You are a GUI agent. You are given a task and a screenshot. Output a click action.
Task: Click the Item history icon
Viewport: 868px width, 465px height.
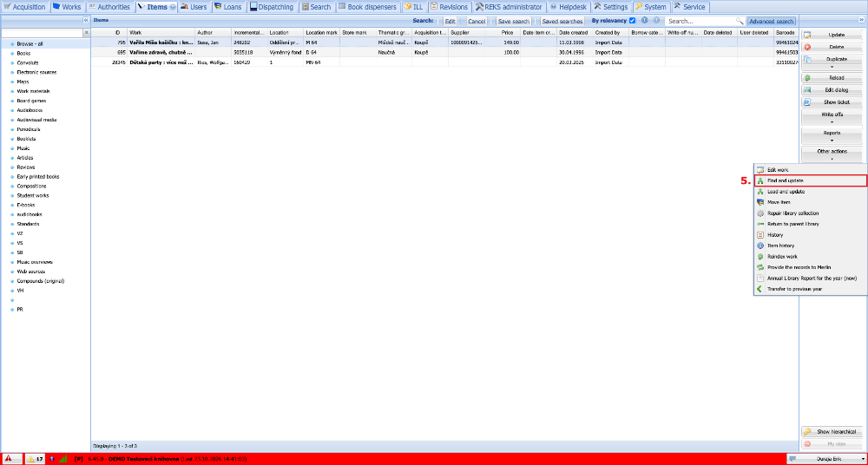pos(760,246)
